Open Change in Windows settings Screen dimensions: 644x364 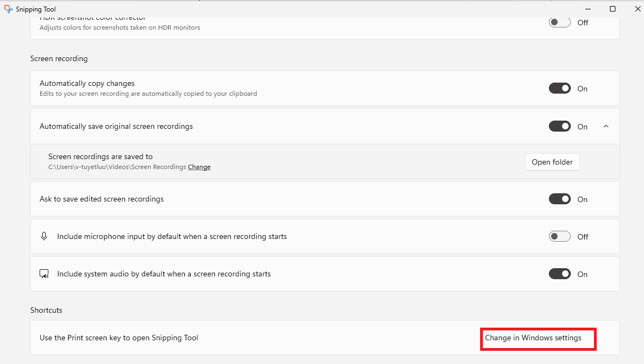[537, 338]
